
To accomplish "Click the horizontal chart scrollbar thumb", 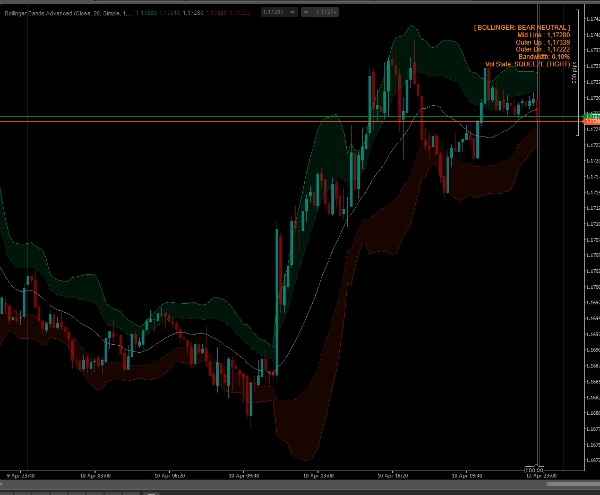I will click(573, 484).
